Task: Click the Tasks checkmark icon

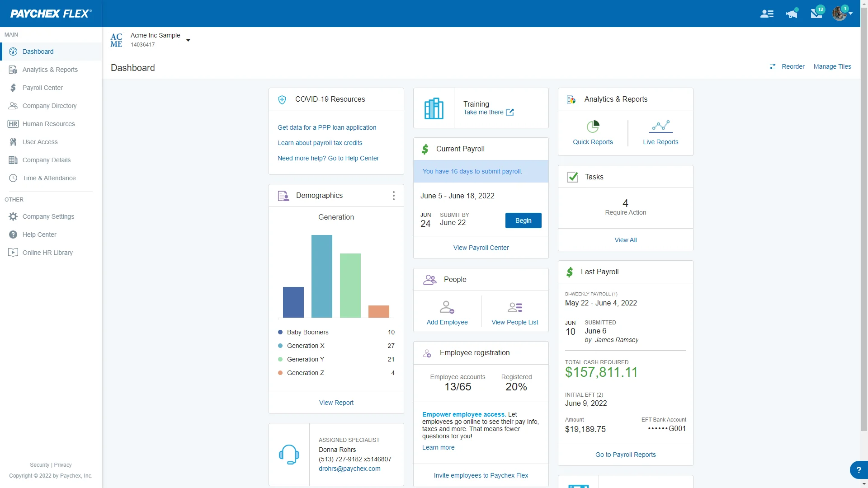Action: click(x=573, y=177)
